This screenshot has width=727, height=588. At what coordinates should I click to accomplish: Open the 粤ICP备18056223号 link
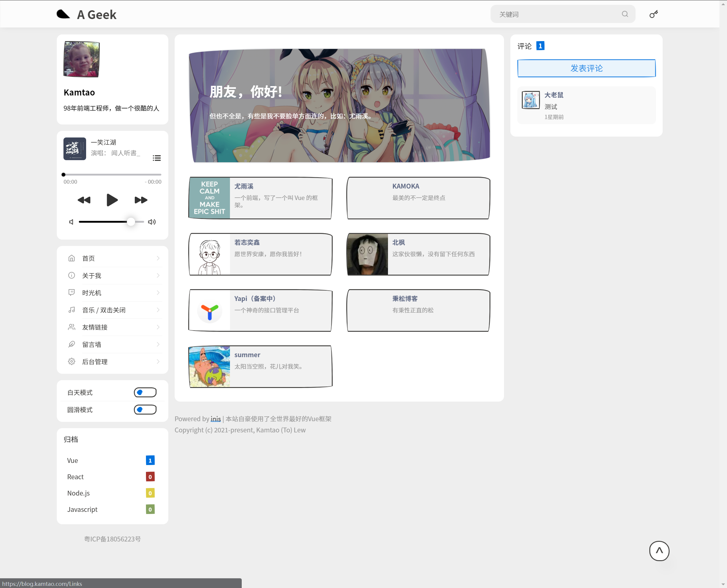point(112,539)
